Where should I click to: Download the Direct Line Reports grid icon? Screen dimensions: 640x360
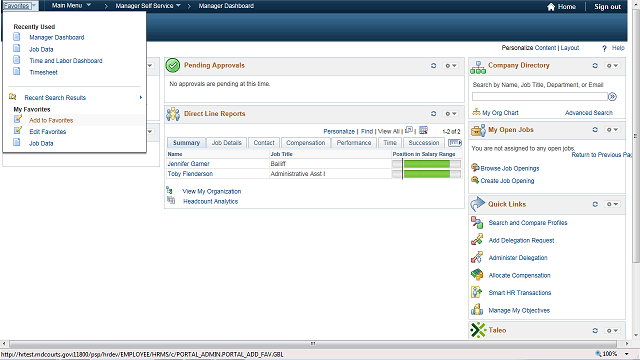pos(423,130)
